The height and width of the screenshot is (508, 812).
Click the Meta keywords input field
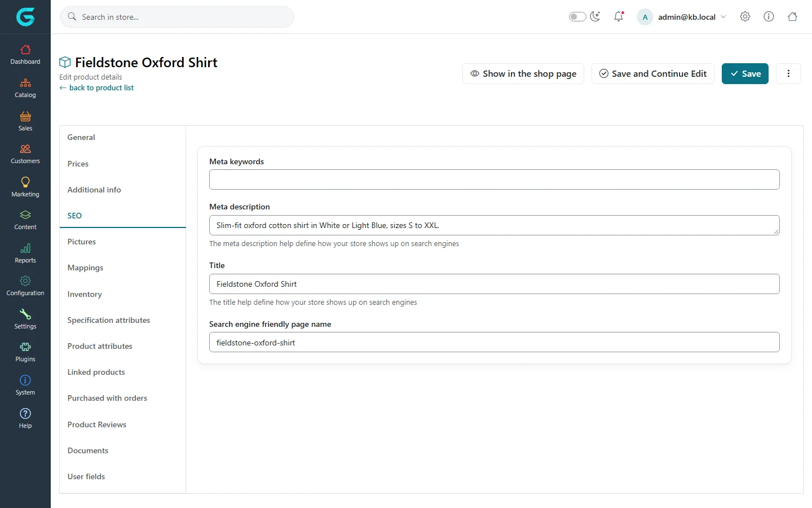tap(495, 179)
